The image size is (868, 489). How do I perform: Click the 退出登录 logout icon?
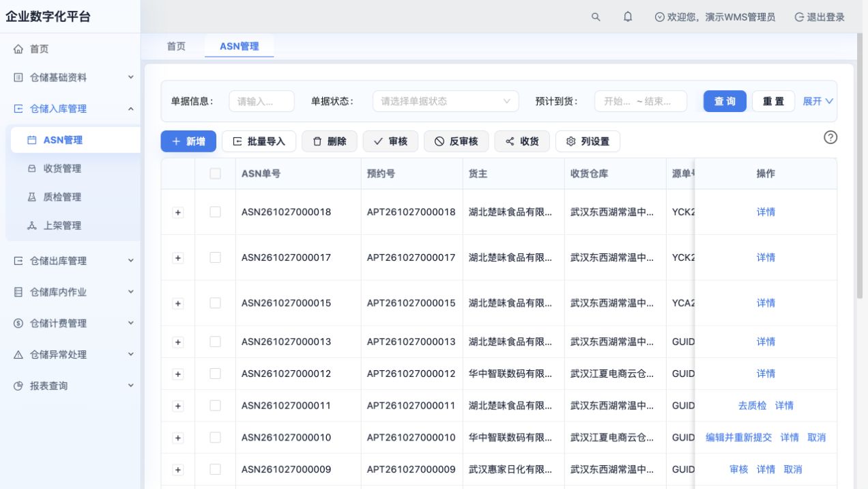point(799,17)
